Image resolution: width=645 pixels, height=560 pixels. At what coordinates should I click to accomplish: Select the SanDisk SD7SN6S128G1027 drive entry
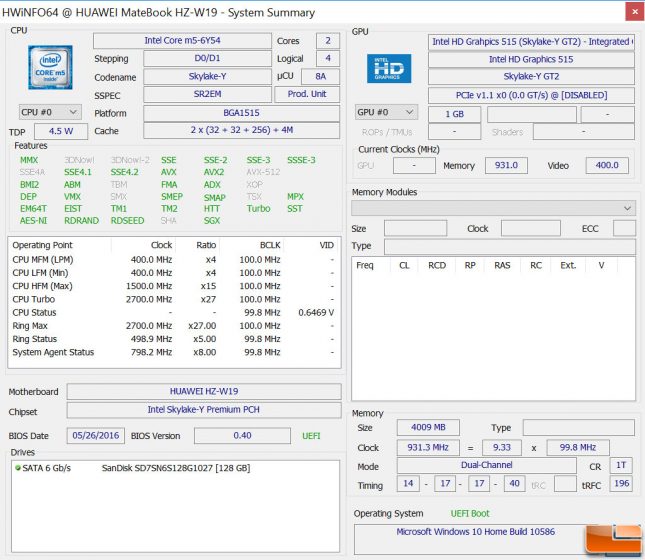tap(176, 468)
